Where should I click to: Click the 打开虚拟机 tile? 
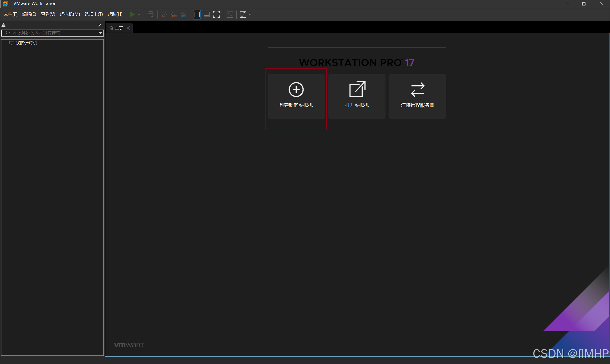pos(357,96)
